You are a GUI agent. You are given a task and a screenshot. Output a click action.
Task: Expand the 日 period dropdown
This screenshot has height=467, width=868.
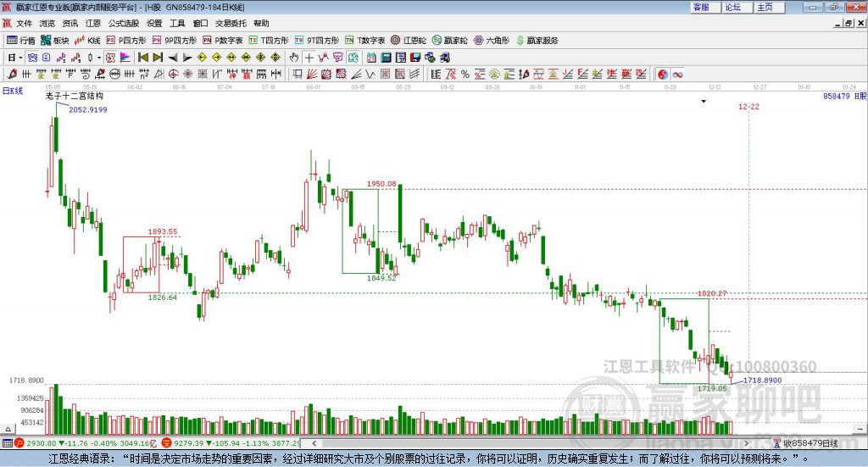click(20, 58)
